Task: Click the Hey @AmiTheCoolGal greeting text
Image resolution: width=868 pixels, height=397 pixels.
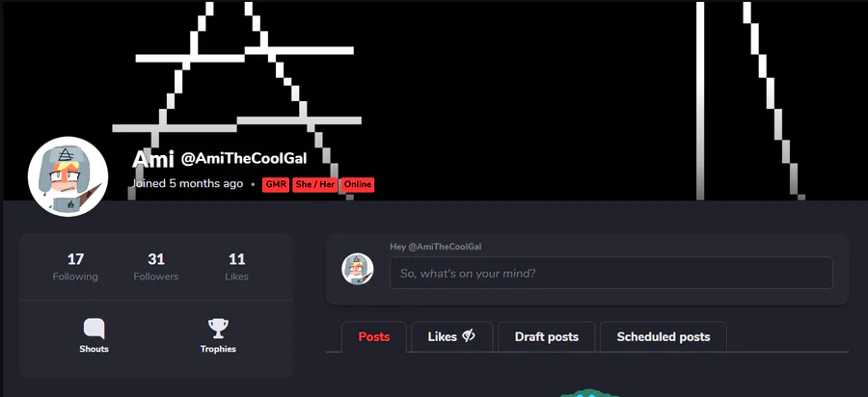Action: [x=436, y=247]
